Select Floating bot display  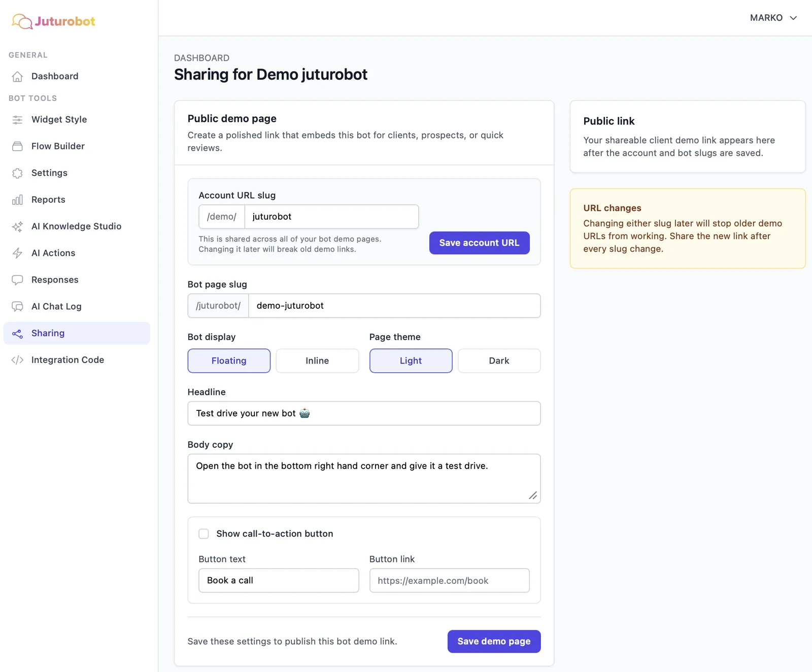[x=229, y=361]
